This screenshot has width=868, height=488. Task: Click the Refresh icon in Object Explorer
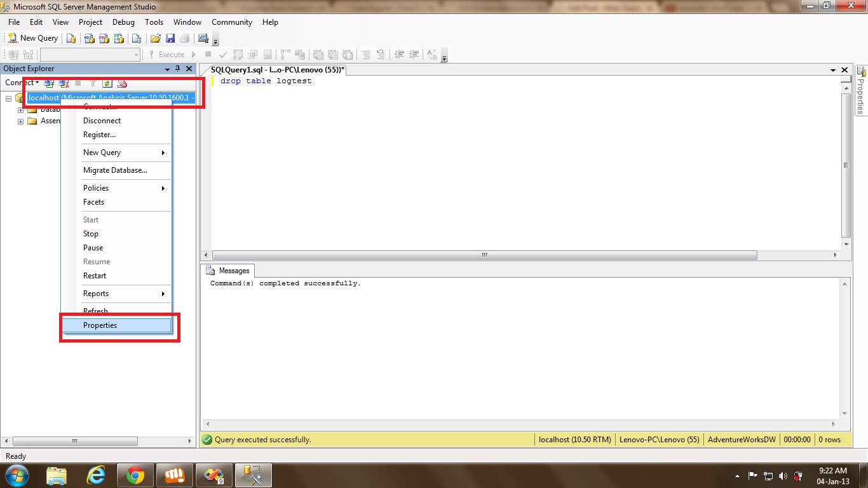(x=107, y=83)
